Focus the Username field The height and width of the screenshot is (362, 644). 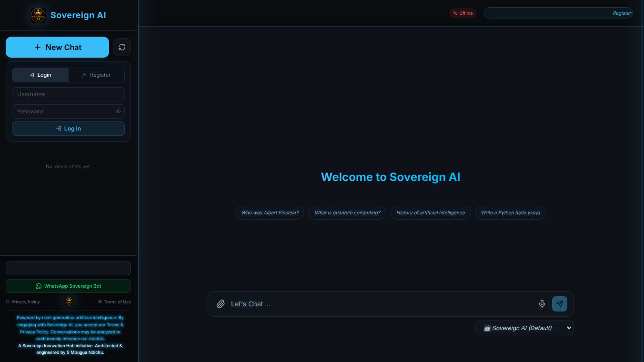click(68, 94)
